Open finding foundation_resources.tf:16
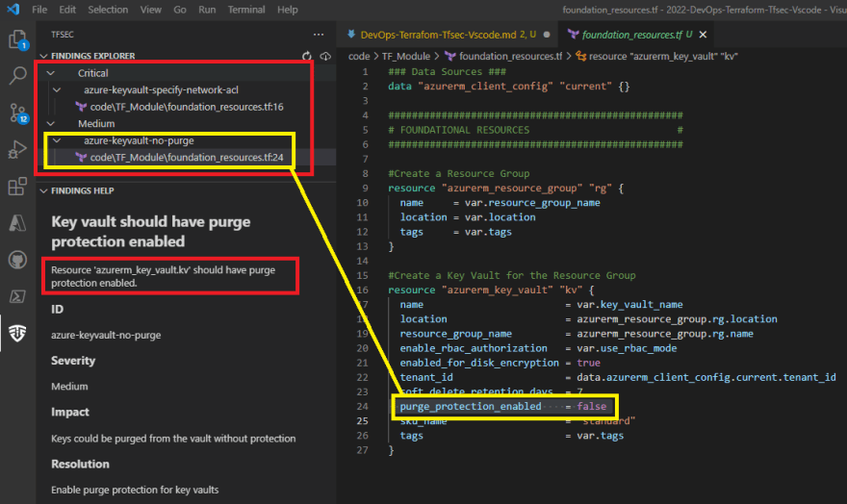This screenshot has height=504, width=847. [187, 107]
